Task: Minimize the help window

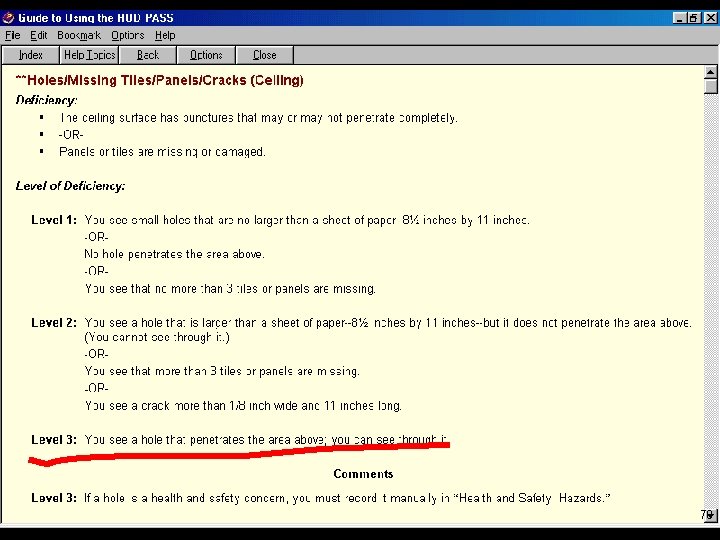Action: [680, 18]
